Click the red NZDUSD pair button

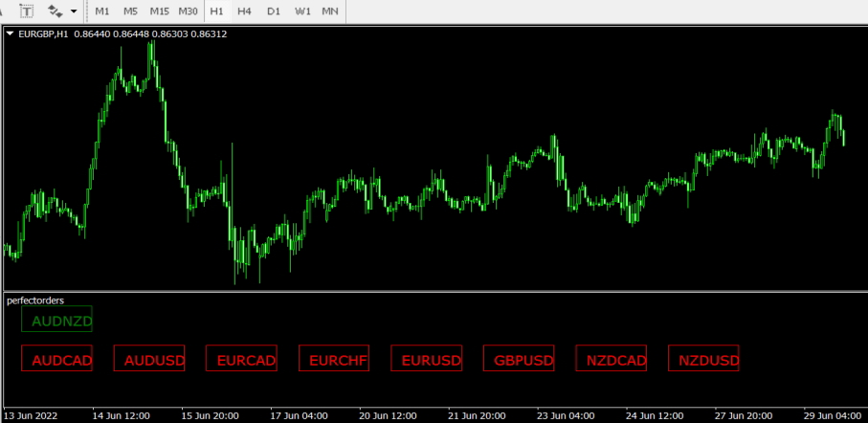click(x=703, y=358)
